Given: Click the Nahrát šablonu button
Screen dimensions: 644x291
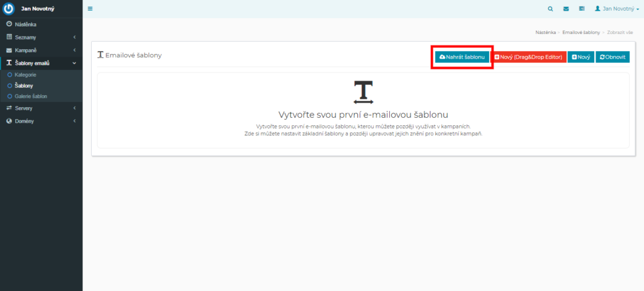Looking at the screenshot, I should 462,57.
